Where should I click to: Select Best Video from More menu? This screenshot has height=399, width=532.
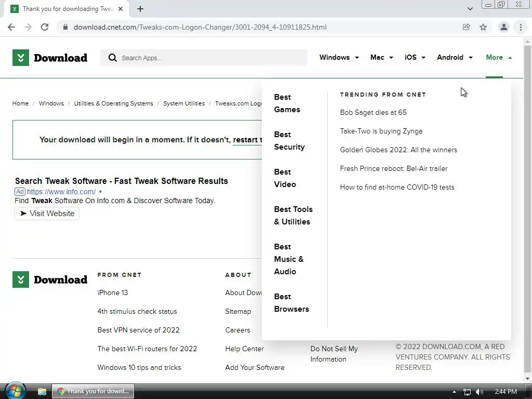285,178
